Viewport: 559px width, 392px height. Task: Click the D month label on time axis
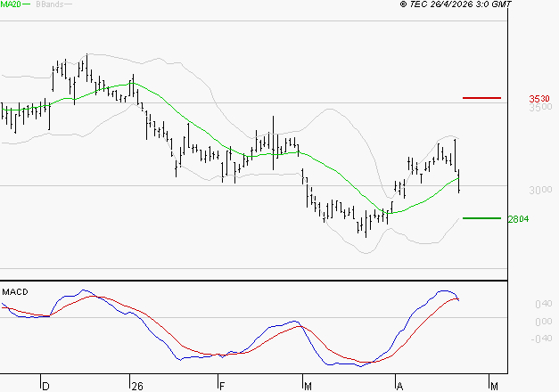point(45,387)
